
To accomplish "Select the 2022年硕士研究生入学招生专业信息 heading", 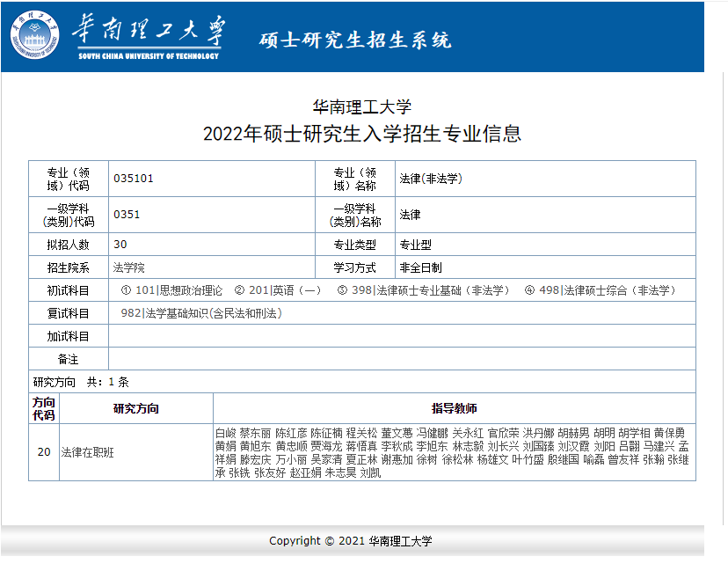I will pos(362,134).
